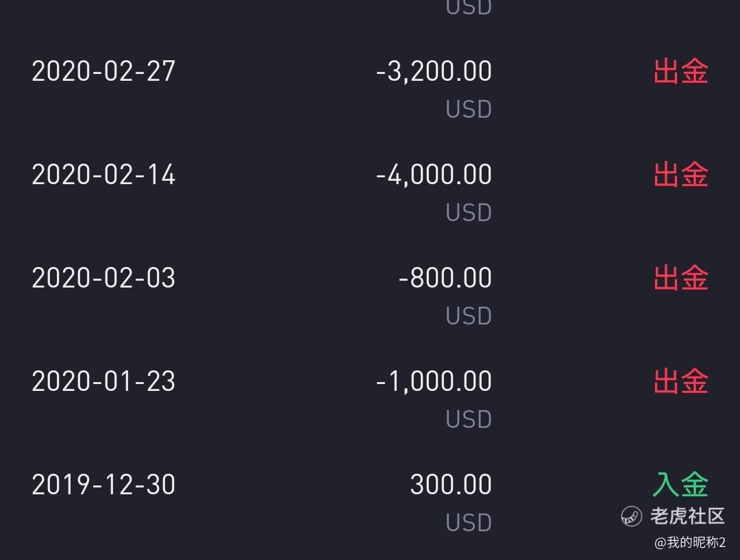
Task: Click USD currency under -3,200.00
Action: click(x=469, y=110)
